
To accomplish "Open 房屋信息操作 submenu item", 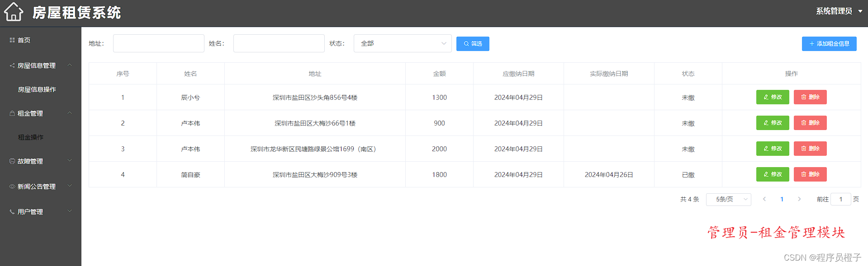I will 37,89.
